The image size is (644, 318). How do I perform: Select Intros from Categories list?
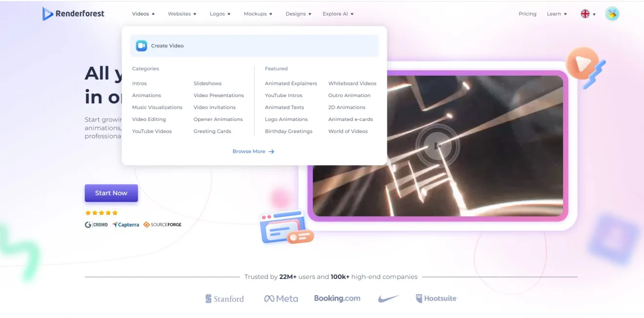pos(140,83)
